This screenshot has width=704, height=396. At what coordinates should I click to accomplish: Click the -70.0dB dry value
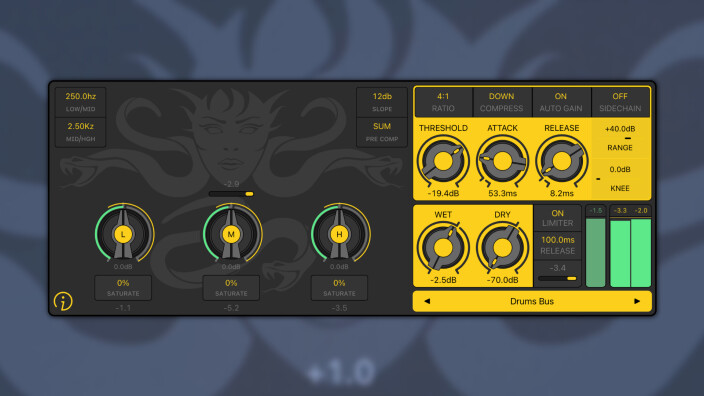point(502,280)
